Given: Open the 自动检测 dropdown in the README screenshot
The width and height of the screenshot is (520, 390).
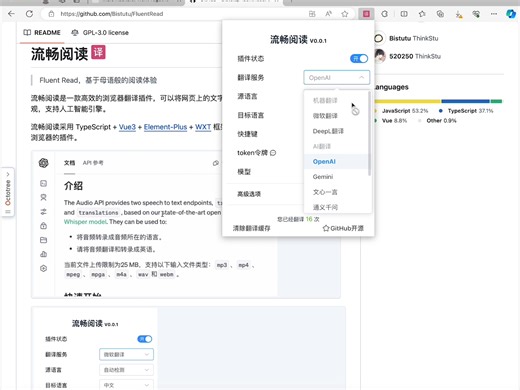Looking at the screenshot, I should 126,370.
